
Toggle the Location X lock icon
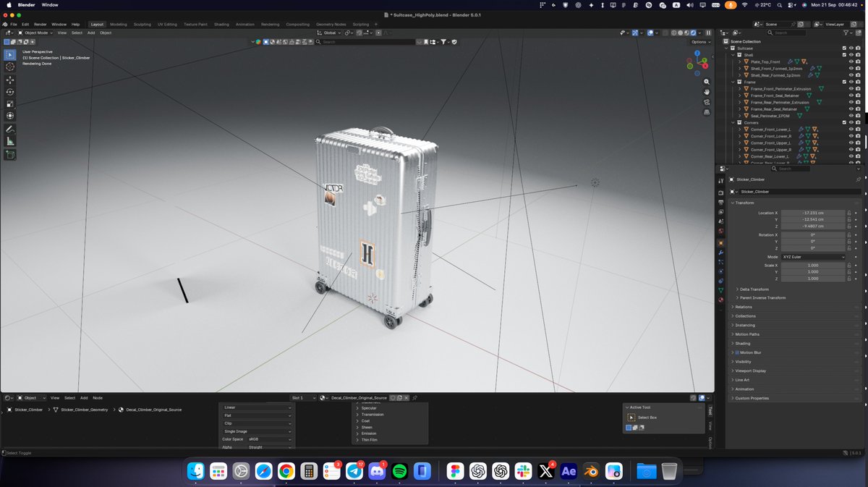(850, 213)
